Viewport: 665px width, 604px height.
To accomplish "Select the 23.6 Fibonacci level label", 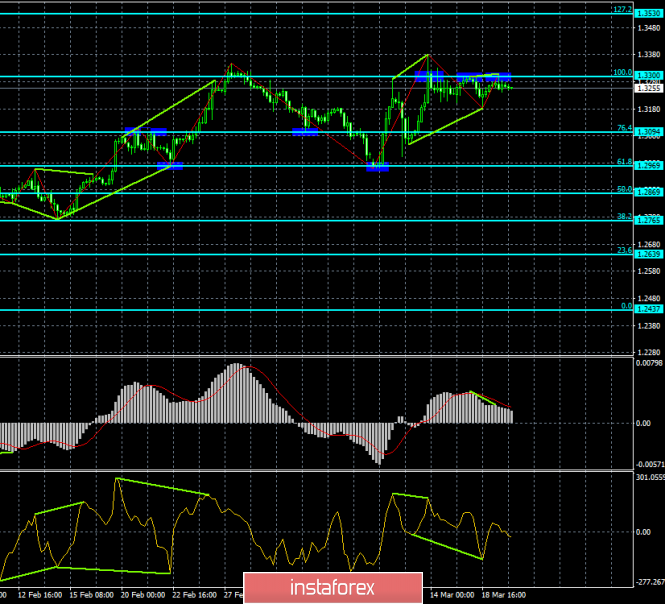I will 624,250.
